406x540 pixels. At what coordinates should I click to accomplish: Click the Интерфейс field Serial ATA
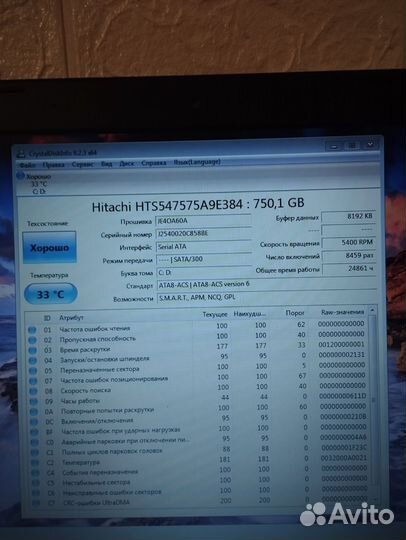(203, 247)
